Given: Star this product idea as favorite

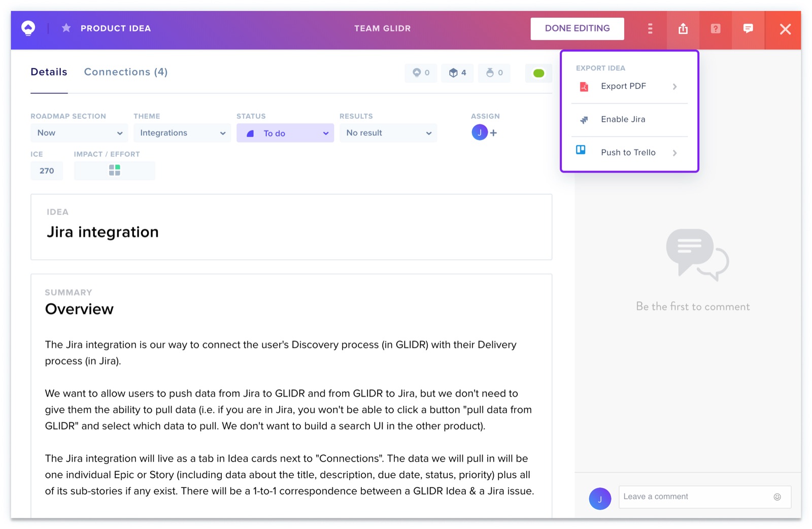Looking at the screenshot, I should 66,28.
